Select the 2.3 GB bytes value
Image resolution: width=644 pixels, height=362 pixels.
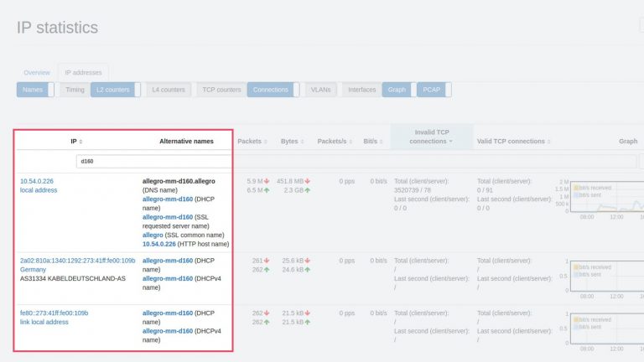(x=293, y=190)
